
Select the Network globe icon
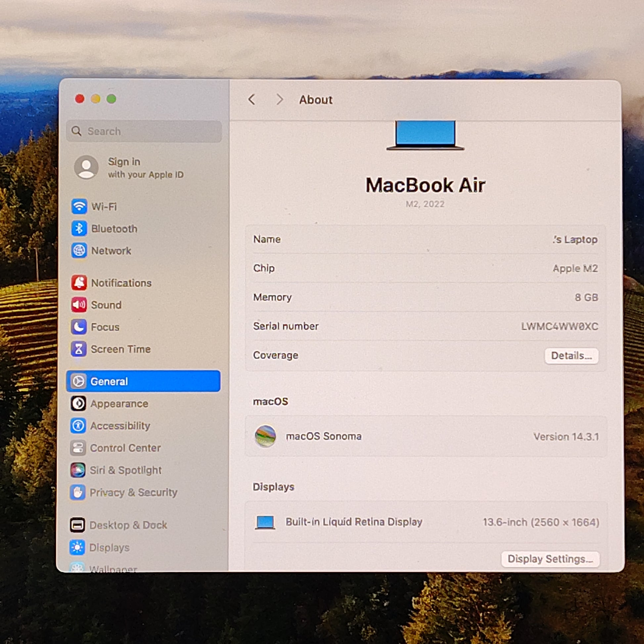79,251
